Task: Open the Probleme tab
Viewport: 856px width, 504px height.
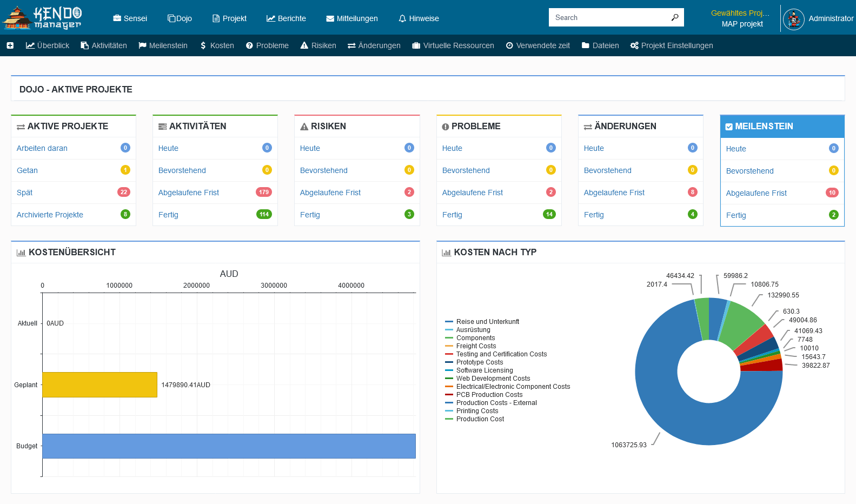Action: pos(267,45)
